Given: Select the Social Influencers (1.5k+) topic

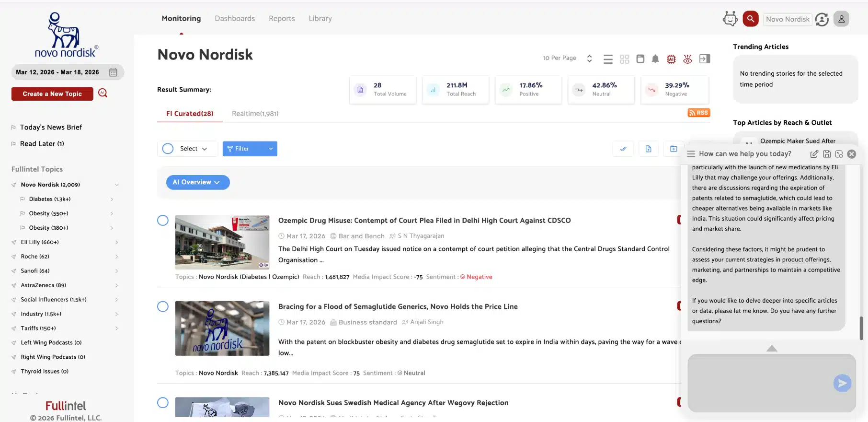Looking at the screenshot, I should (54, 300).
